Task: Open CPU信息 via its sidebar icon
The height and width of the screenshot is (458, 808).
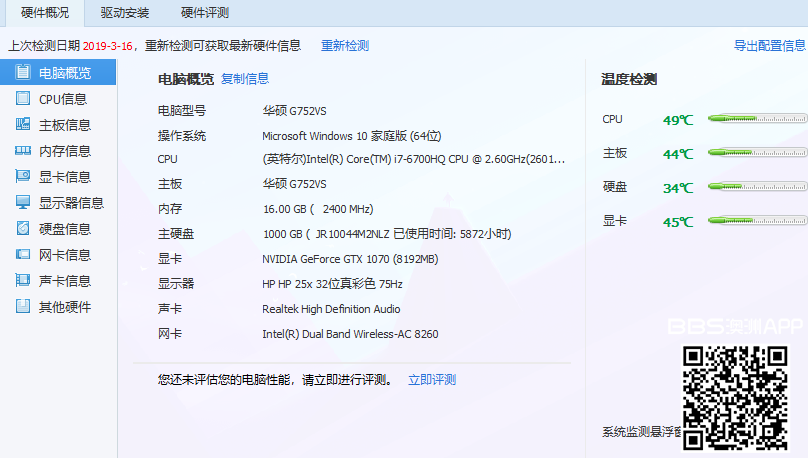Action: point(22,99)
